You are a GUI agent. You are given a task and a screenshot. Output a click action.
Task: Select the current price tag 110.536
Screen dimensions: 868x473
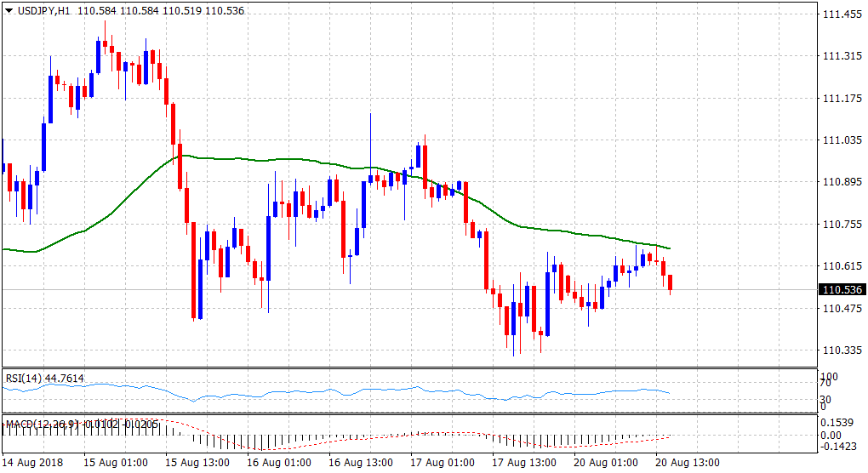pos(842,290)
